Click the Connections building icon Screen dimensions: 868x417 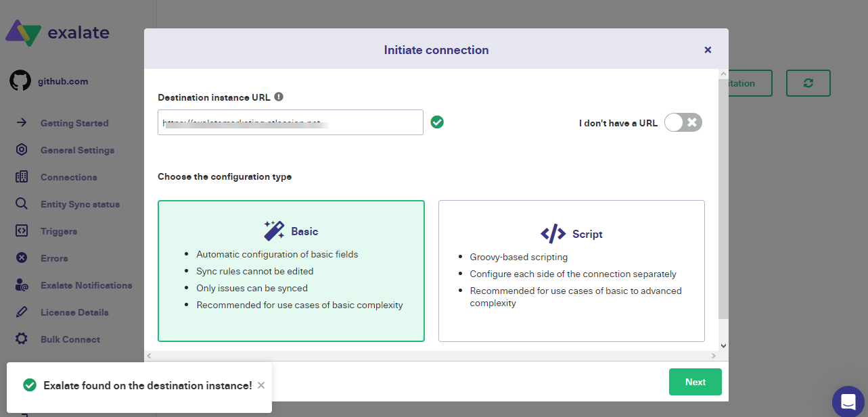[x=22, y=177]
